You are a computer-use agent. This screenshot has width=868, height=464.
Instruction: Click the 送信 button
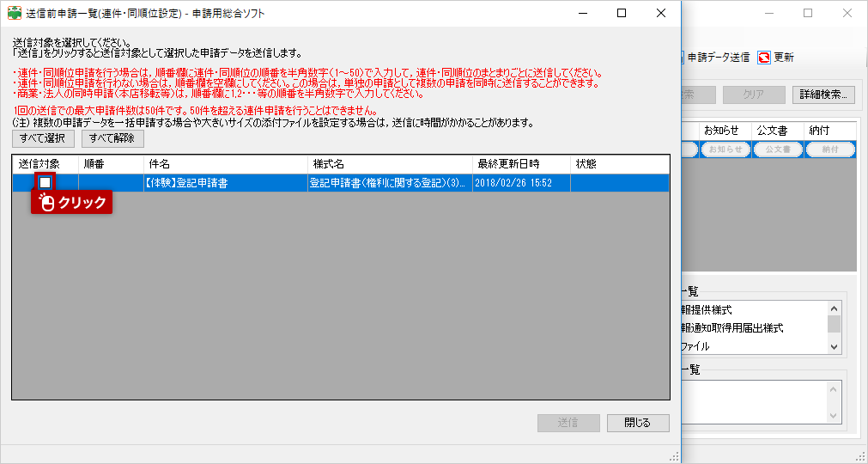pyautogui.click(x=568, y=423)
